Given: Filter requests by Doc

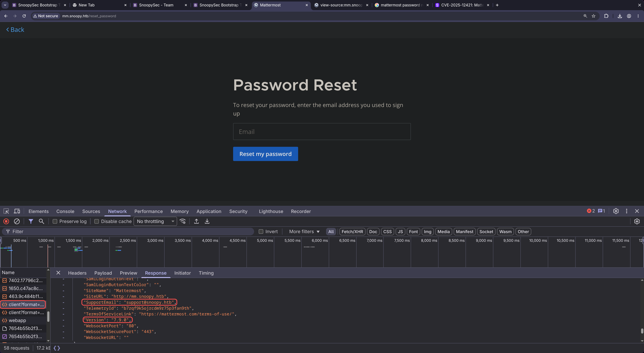Looking at the screenshot, I should (373, 232).
